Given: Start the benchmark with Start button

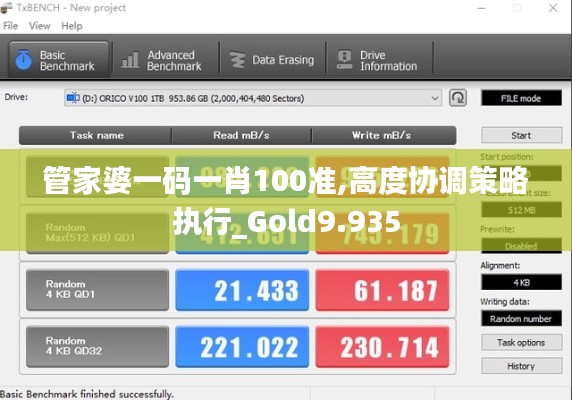Looking at the screenshot, I should [521, 135].
